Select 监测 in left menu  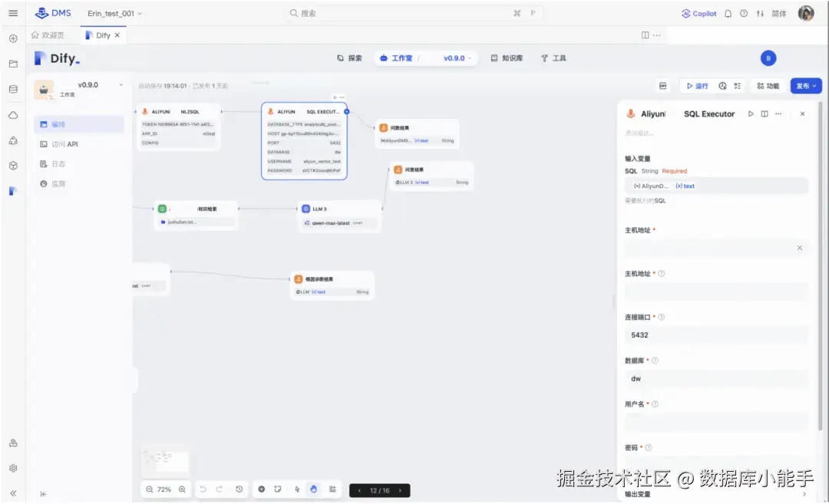click(x=79, y=184)
